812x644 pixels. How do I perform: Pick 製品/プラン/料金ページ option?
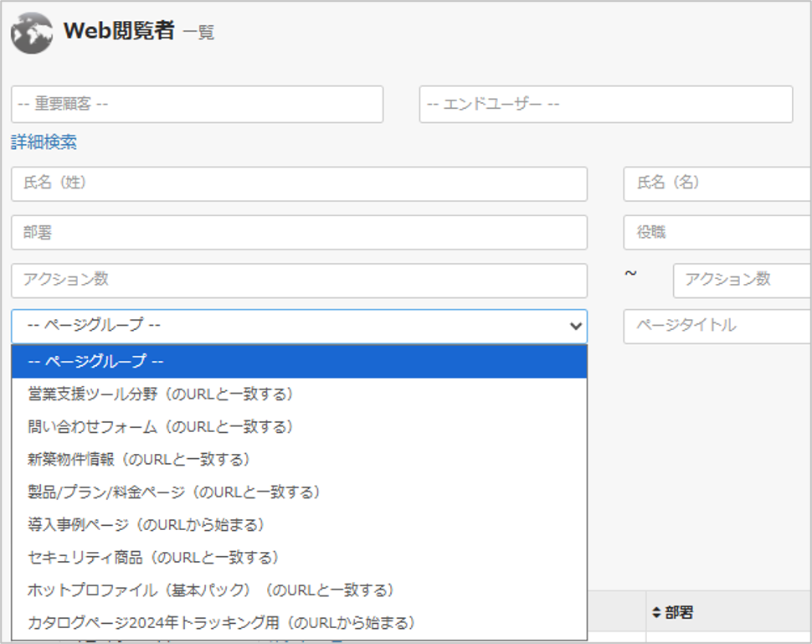tap(299, 492)
